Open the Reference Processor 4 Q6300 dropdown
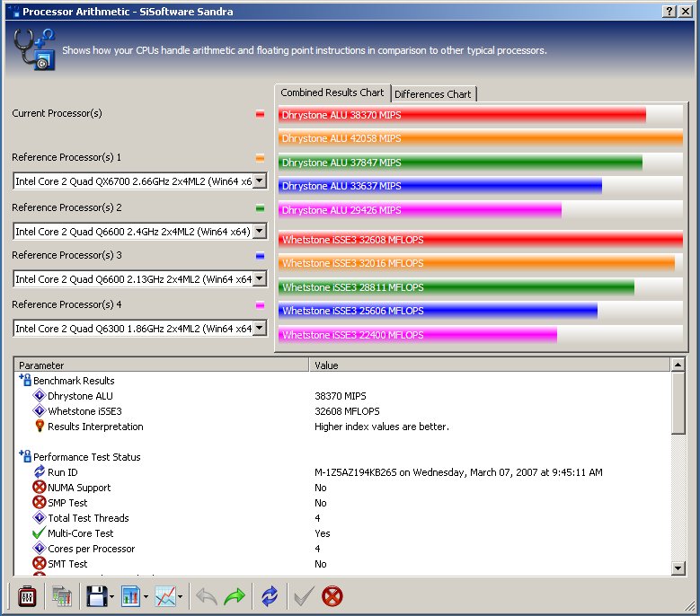 point(260,329)
